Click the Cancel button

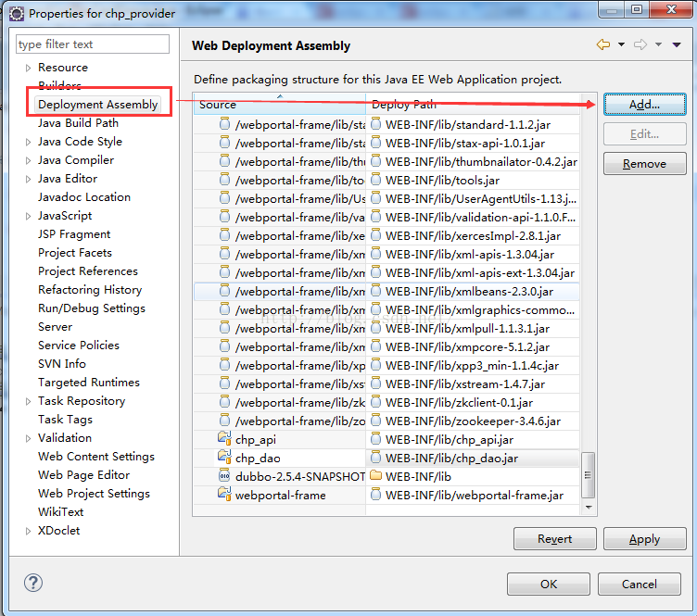640,584
